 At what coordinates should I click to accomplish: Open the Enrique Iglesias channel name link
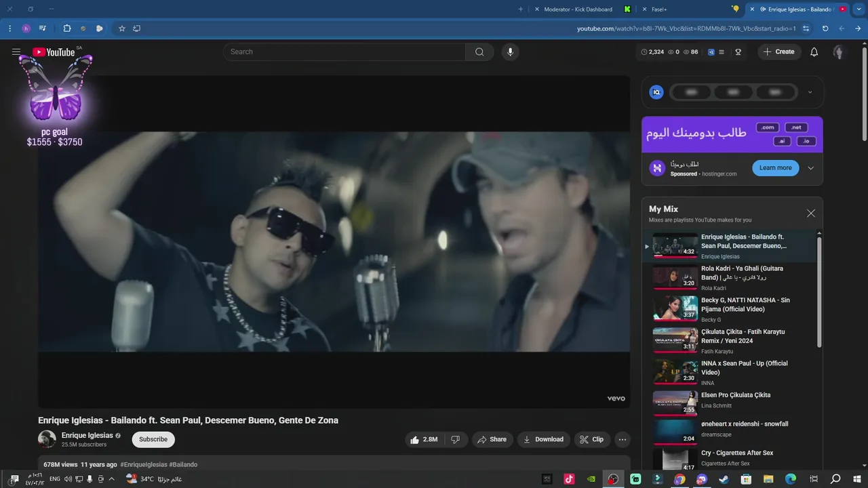coord(87,436)
